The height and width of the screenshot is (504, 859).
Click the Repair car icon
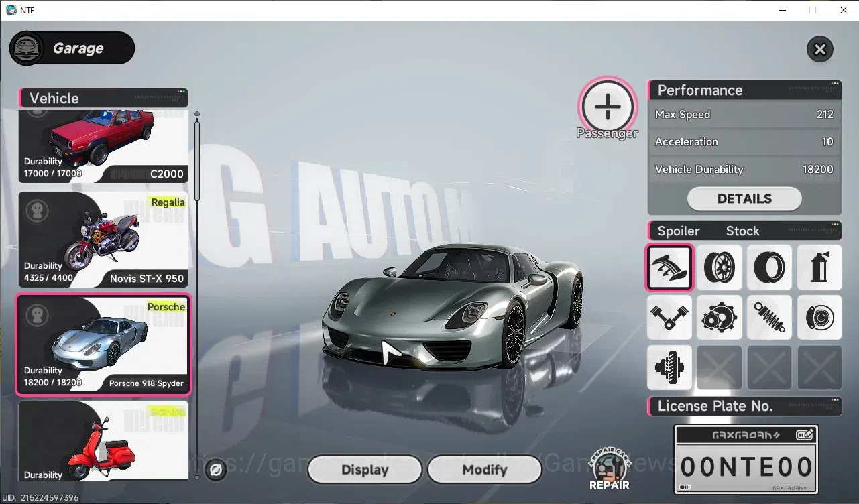[609, 469]
